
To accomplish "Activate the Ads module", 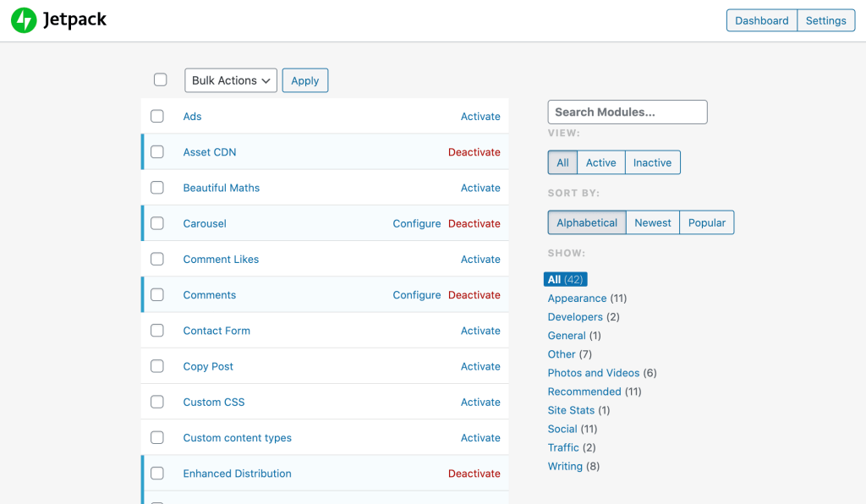I will [480, 117].
